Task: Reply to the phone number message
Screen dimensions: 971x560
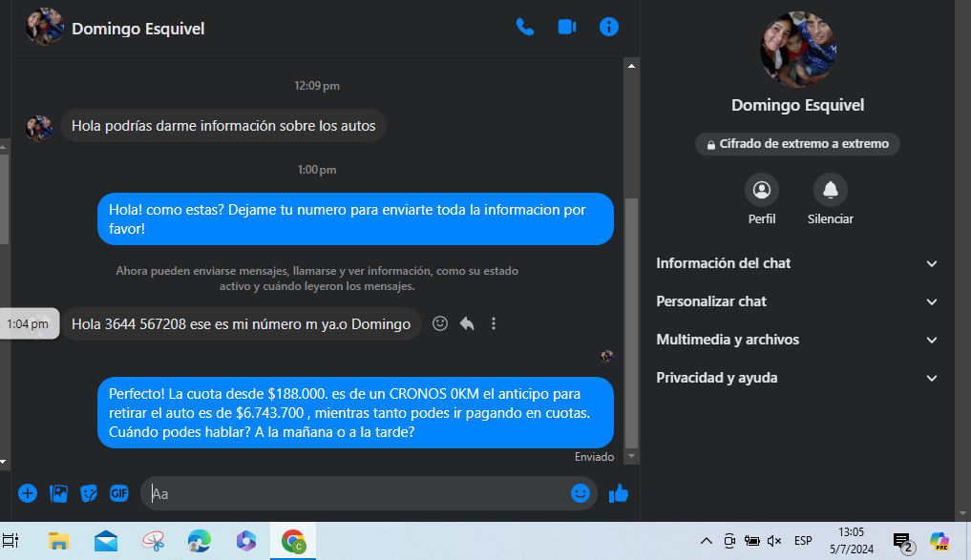Action: (467, 323)
